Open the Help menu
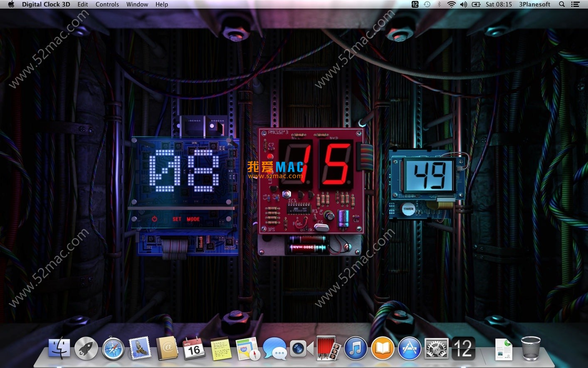The height and width of the screenshot is (368, 588). coord(162,4)
